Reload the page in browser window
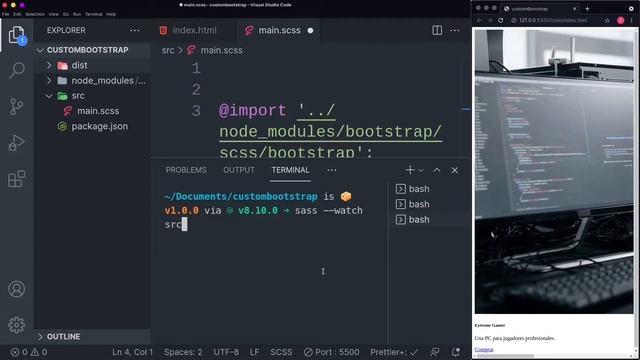Screen dimensions: 640x360 click(x=501, y=20)
